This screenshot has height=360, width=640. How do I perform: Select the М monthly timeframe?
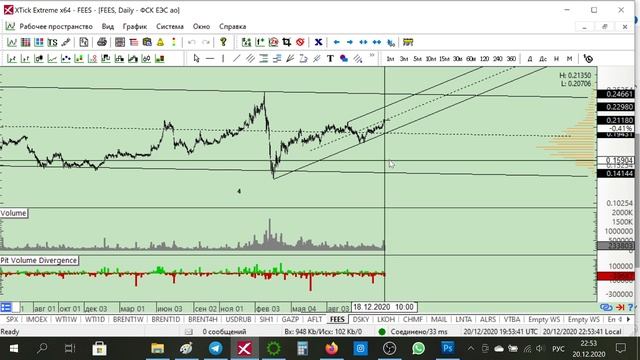click(569, 59)
